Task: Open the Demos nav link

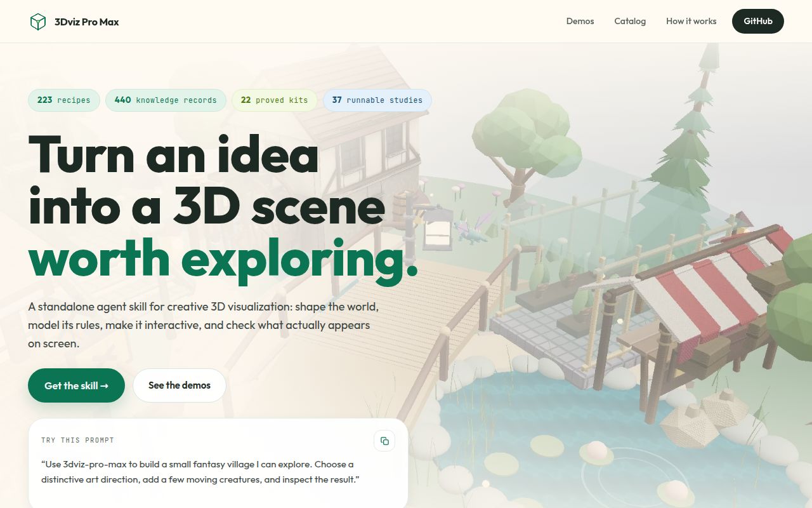Action: [580, 21]
